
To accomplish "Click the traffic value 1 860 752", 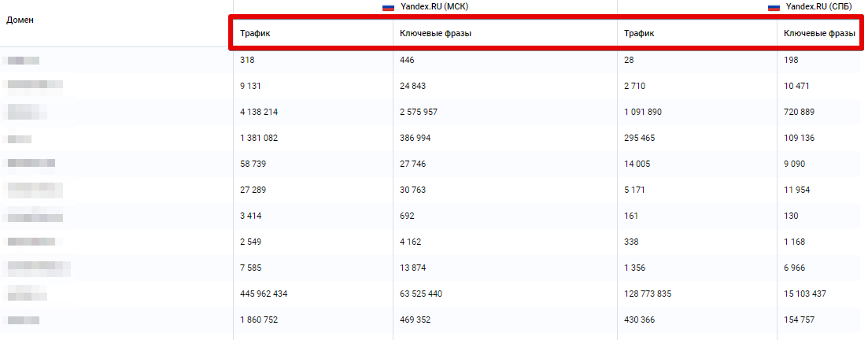I will tap(259, 320).
